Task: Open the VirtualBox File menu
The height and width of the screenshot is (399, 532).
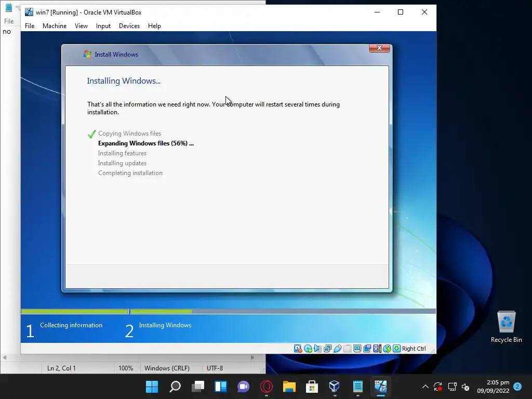Action: pyautogui.click(x=30, y=26)
